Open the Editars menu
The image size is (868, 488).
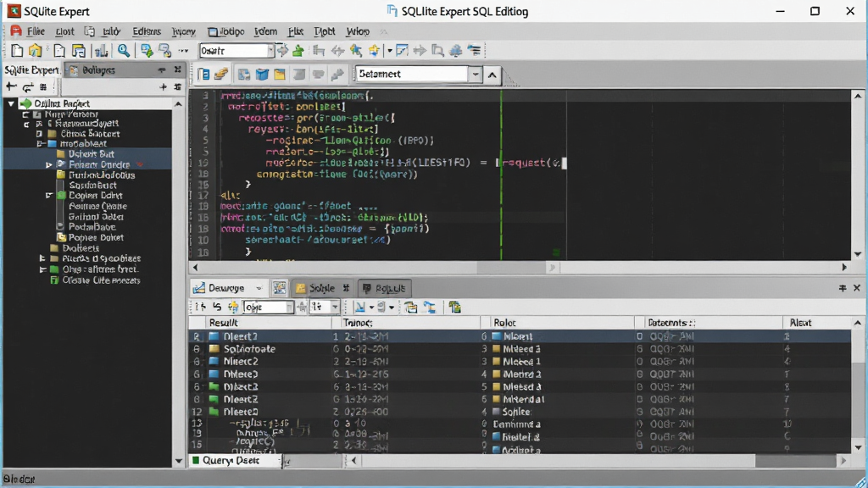[147, 31]
